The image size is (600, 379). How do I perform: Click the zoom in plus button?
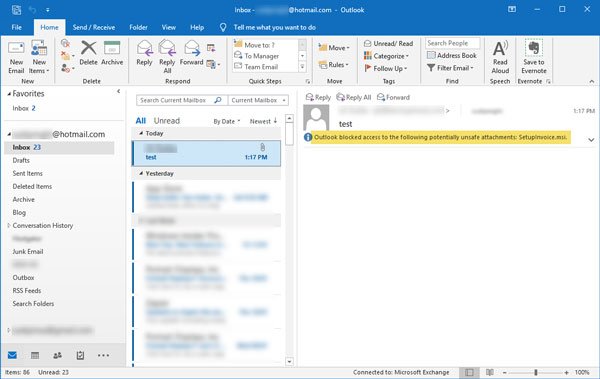[566, 372]
